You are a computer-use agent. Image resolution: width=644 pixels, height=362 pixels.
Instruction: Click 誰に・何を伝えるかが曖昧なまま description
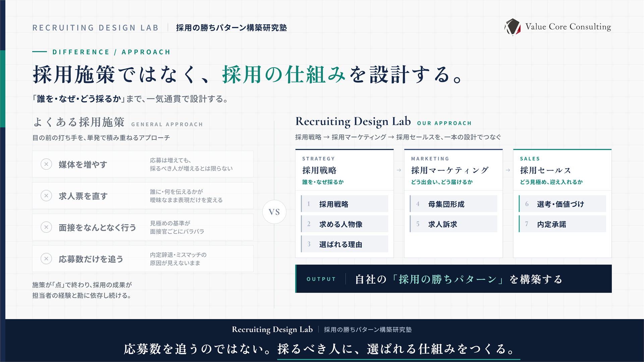pos(186,196)
